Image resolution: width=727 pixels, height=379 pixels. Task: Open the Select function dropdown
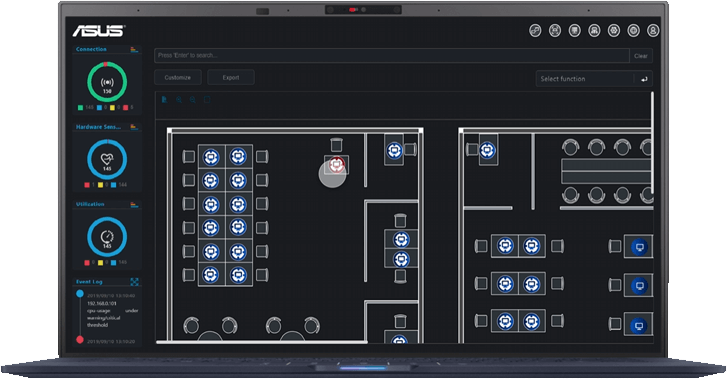tap(585, 79)
